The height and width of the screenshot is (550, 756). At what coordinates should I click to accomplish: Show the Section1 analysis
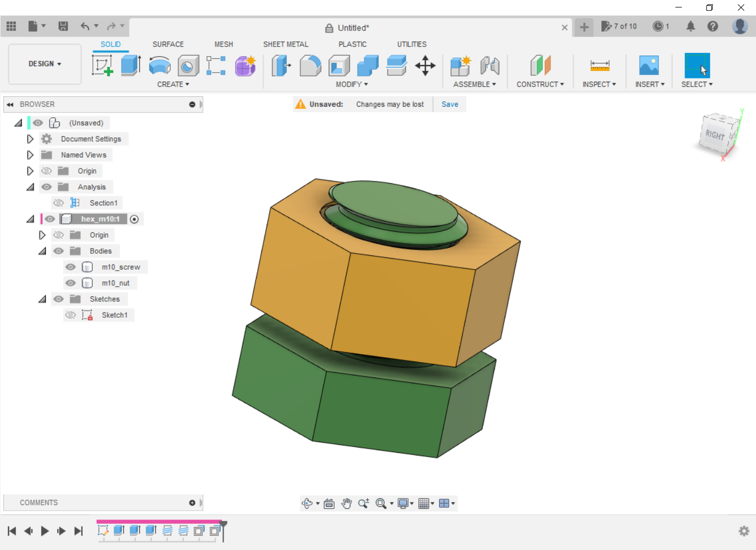(59, 203)
